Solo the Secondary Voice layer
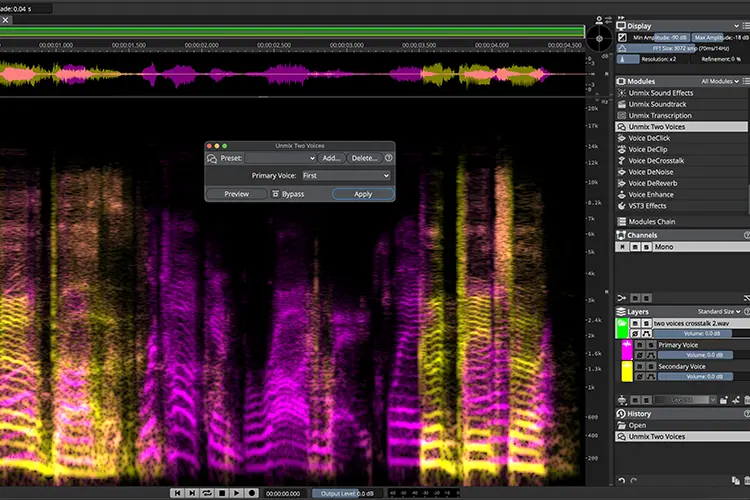The image size is (750, 500). click(651, 366)
